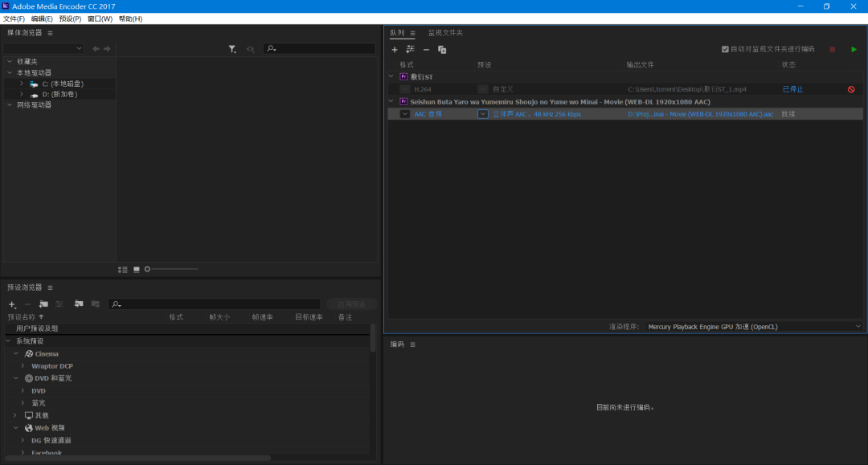This screenshot has width=868, height=465.
Task: Click the forward arrow in media browser
Action: (107, 49)
